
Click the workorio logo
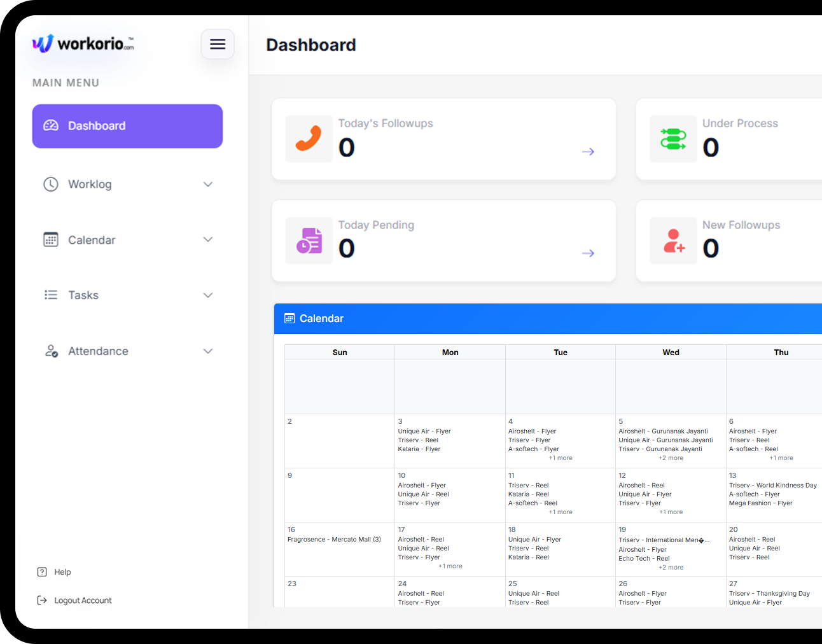pos(83,43)
